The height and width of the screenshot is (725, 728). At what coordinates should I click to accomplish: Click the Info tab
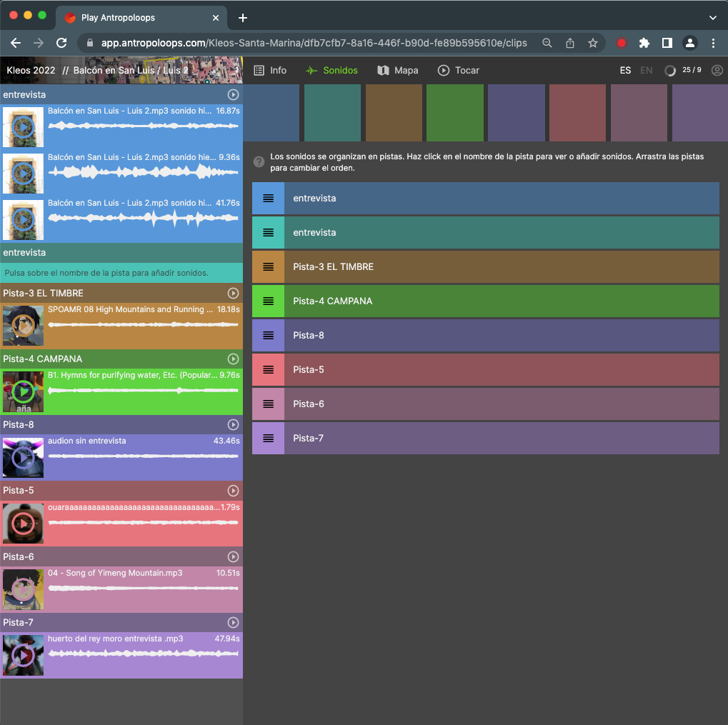point(270,70)
